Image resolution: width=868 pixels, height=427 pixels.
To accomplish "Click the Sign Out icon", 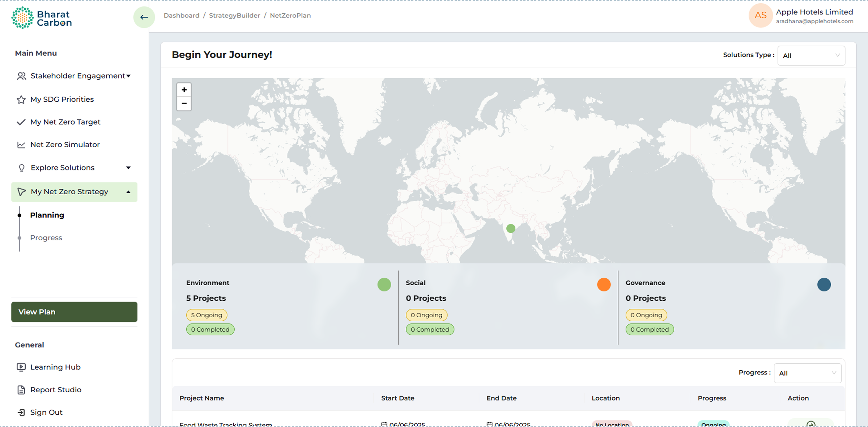I will (21, 413).
